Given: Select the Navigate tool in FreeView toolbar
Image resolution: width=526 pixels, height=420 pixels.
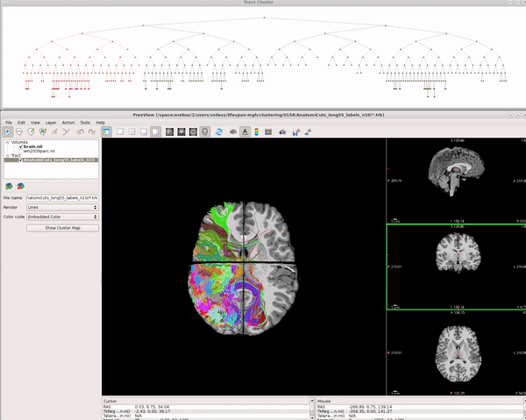Looking at the screenshot, I should coord(8,132).
